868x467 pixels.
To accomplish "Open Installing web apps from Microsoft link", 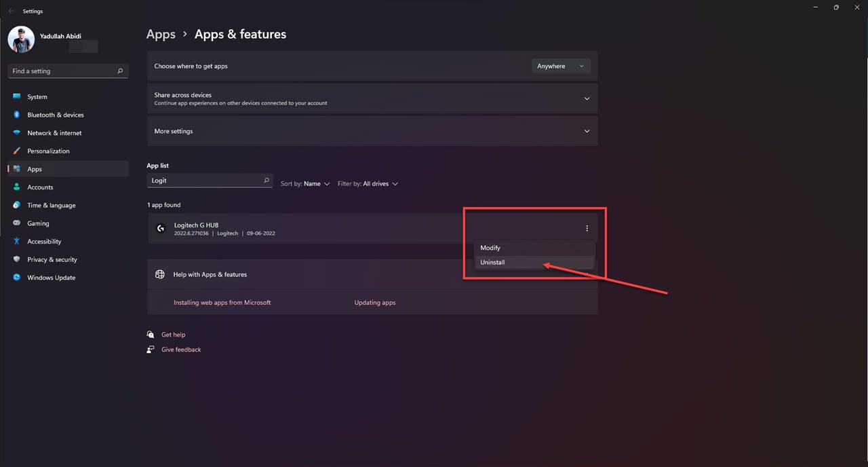I will coord(222,303).
